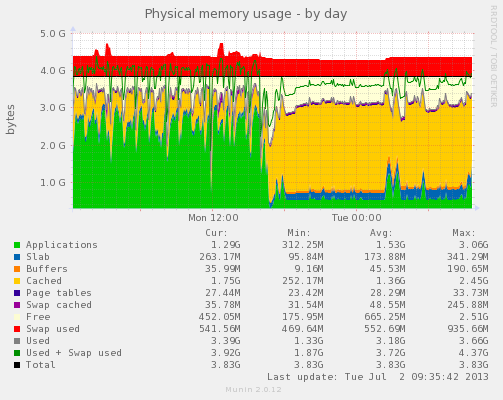Click the 'Tue 00:00' time axis label
This screenshot has height=400, width=503.
(x=357, y=218)
